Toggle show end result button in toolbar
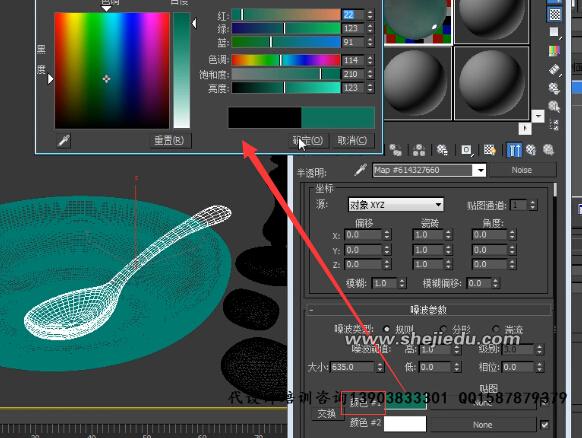This screenshot has height=438, width=582. (x=514, y=150)
